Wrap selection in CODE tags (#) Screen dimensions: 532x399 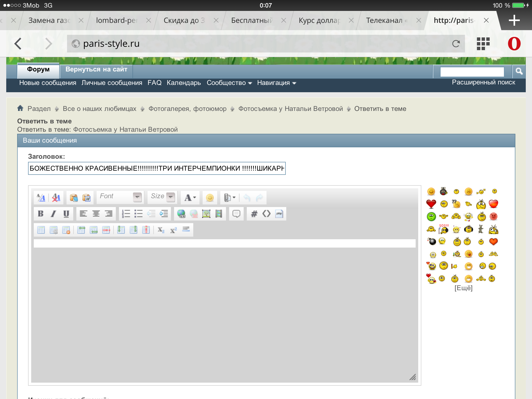click(x=254, y=214)
